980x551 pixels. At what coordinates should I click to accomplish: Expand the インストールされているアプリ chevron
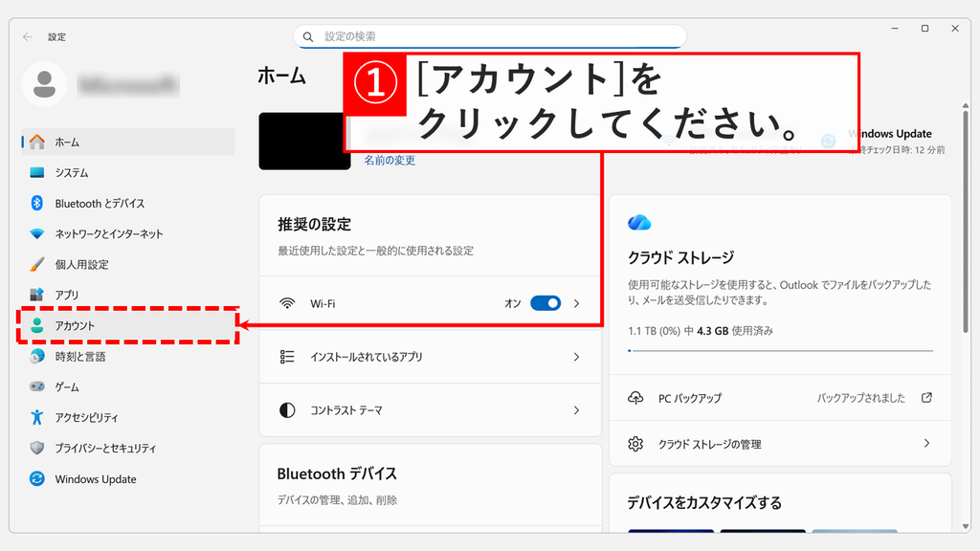[576, 357]
